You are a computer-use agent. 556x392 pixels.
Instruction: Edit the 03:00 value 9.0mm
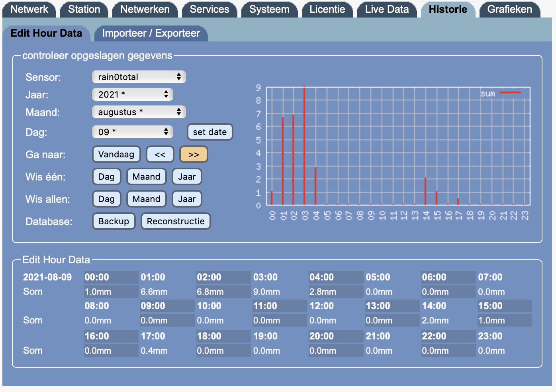[x=280, y=292]
